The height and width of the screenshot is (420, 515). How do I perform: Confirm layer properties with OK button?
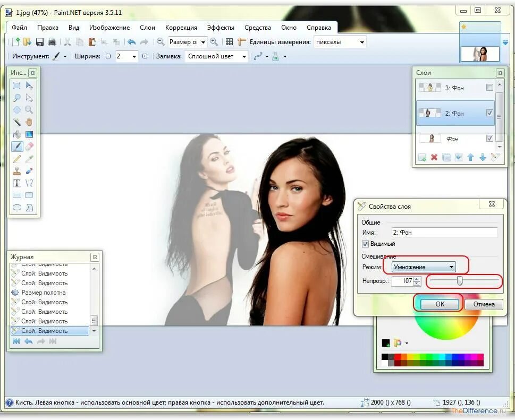coord(440,304)
